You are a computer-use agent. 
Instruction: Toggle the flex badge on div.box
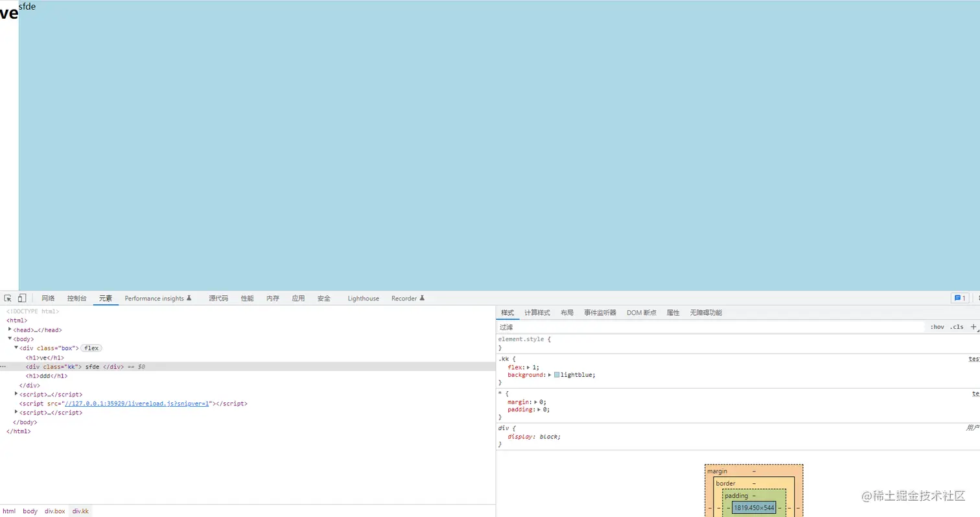(91, 348)
